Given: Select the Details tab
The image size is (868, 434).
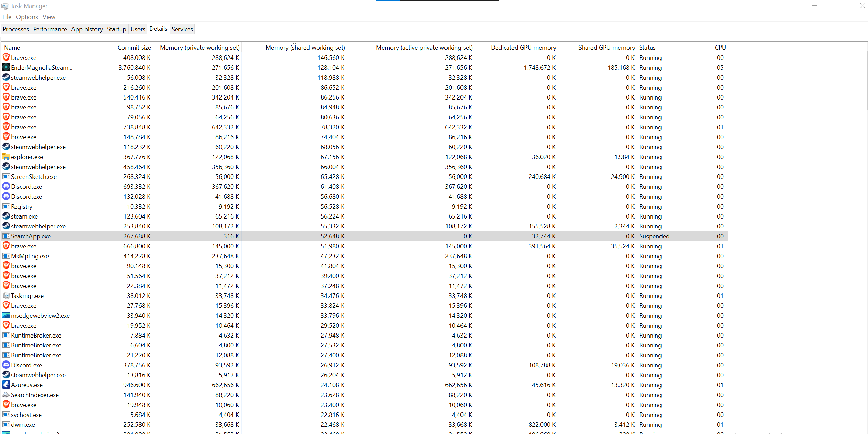Looking at the screenshot, I should click(x=158, y=29).
